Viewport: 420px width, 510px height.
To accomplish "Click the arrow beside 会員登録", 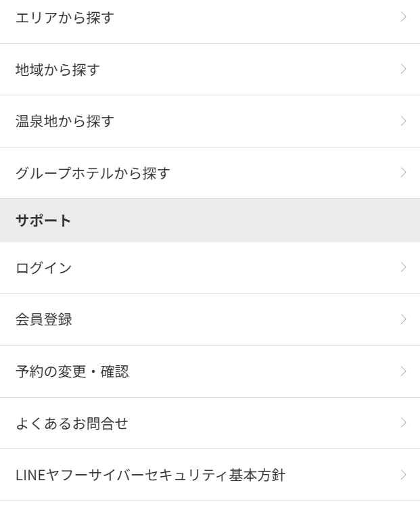I will [403, 319].
